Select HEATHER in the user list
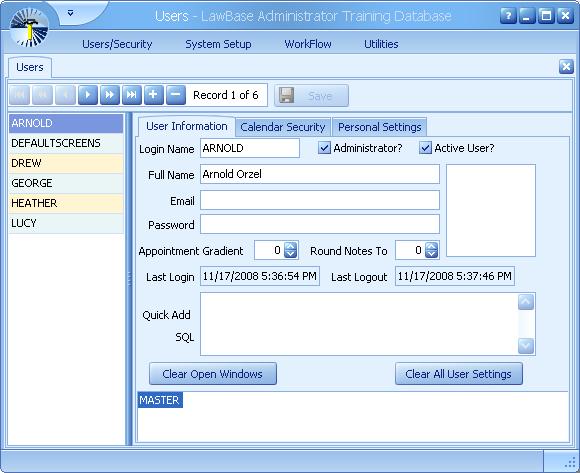This screenshot has height=473, width=580. coord(66,203)
